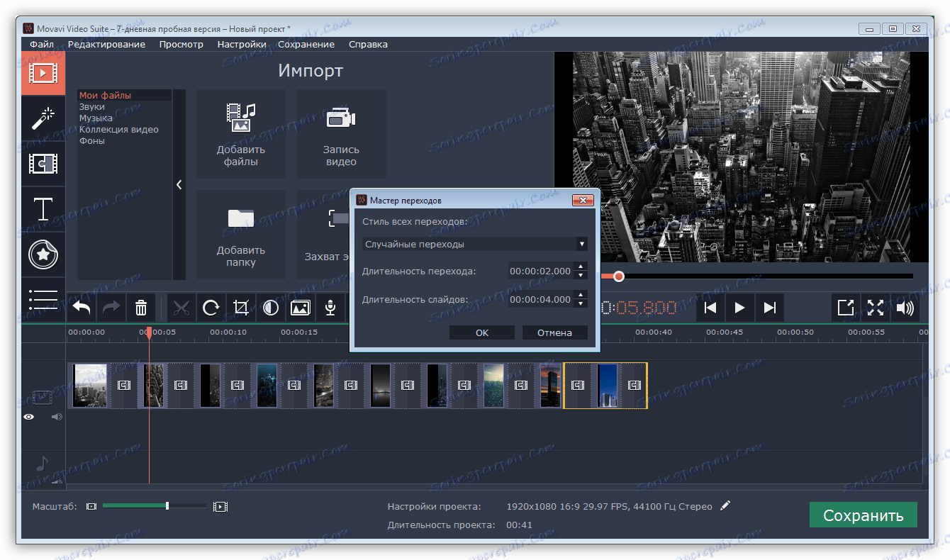Image resolution: width=950 pixels, height=560 pixels.
Task: Click the green Сохранить button
Action: point(863,515)
